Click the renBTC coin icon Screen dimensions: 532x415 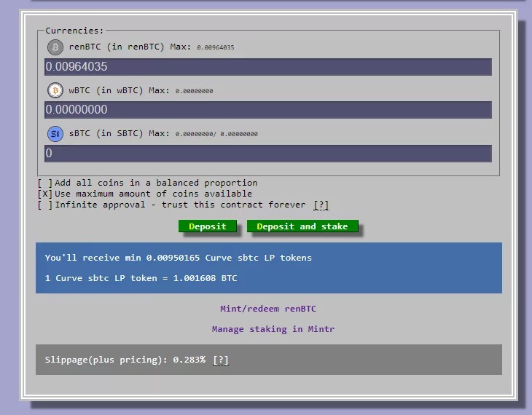click(55, 47)
